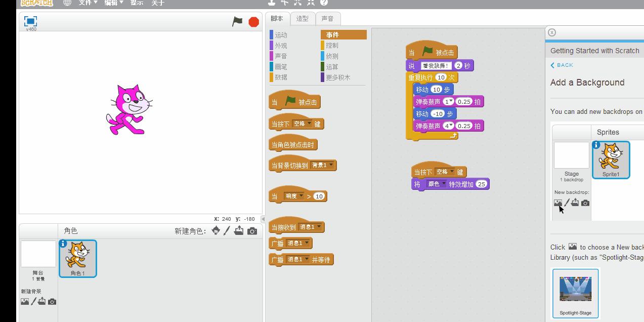Paint a new sprite with the brush icon
Image resolution: width=644 pixels, height=322 pixels.
228,230
